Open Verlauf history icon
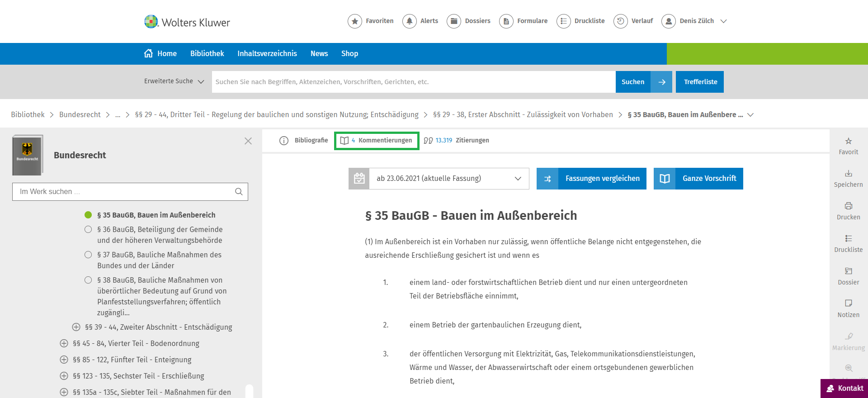This screenshot has width=868, height=398. click(x=620, y=21)
